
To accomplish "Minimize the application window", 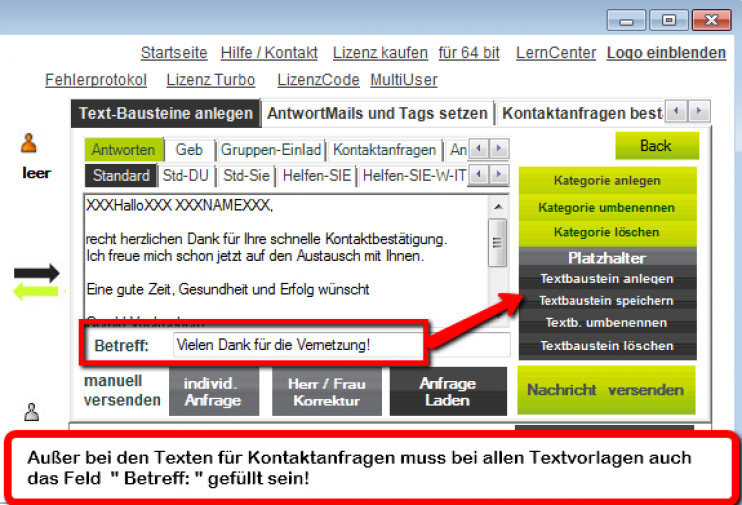I will 627,21.
